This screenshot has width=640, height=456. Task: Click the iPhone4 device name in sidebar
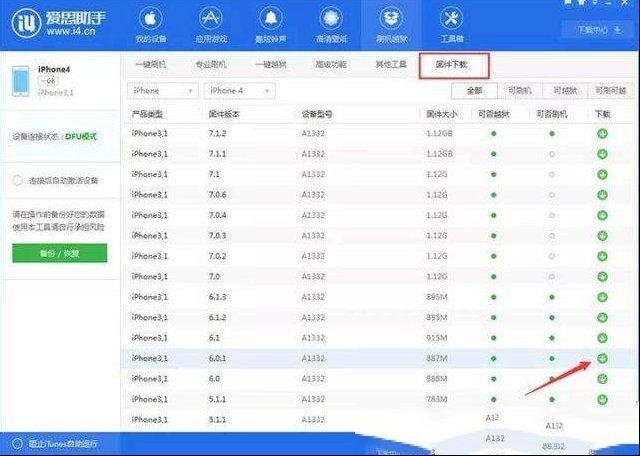(54, 69)
